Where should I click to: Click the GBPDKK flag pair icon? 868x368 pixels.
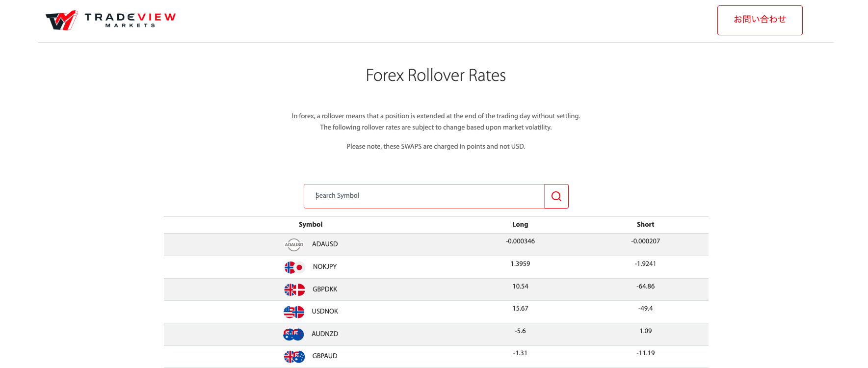(x=294, y=290)
